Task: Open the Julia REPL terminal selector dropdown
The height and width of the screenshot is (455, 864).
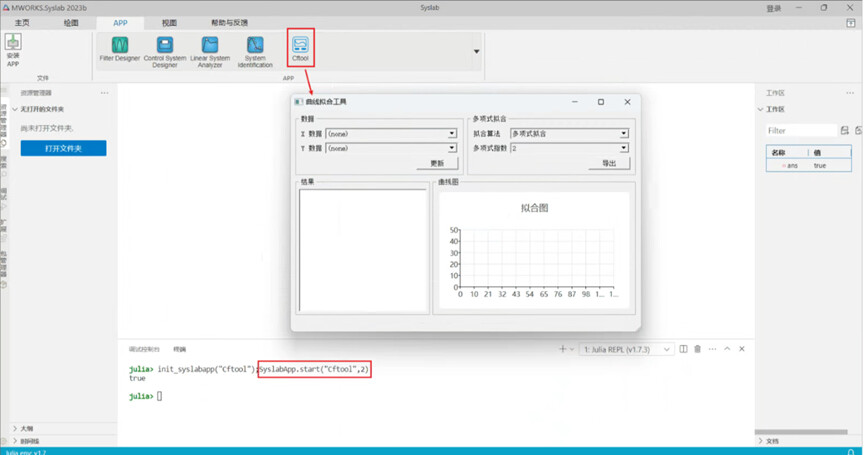Action: 627,349
